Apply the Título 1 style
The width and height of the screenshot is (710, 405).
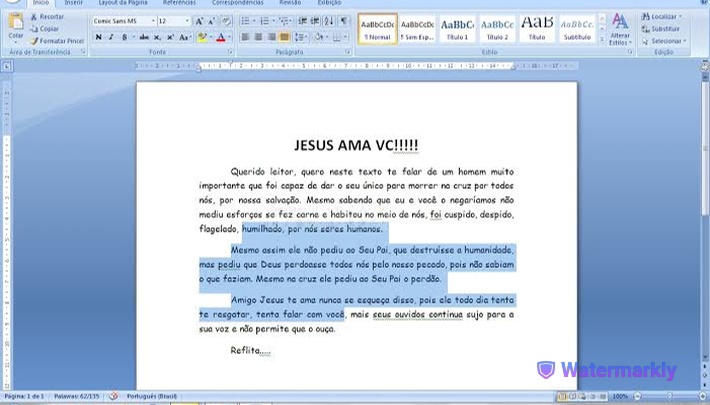coord(457,29)
